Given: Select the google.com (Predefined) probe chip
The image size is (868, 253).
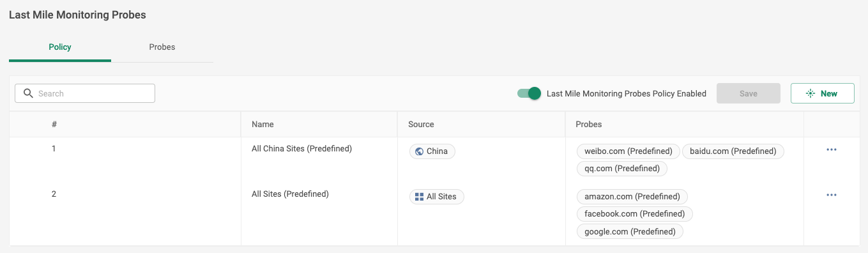Looking at the screenshot, I should (630, 232).
